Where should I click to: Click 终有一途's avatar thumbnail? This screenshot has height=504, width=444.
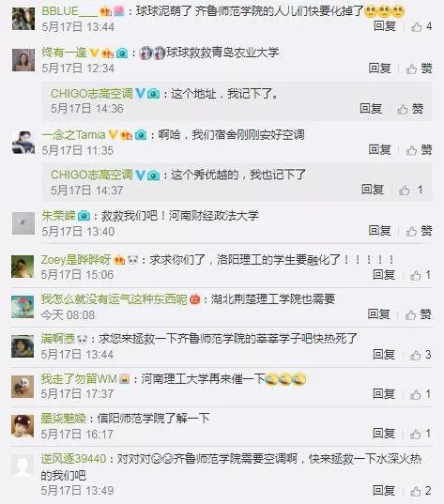[x=23, y=60]
